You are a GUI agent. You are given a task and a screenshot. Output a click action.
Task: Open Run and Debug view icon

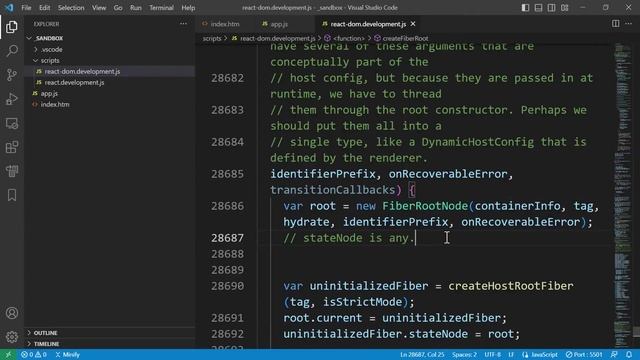(x=12, y=99)
